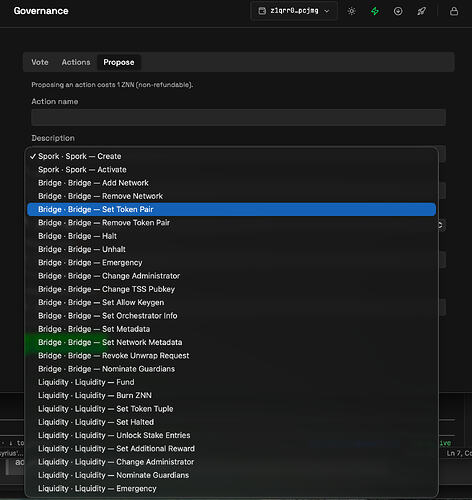Toggle the light theme sun icon
Viewport: 472px width, 500px height.
click(351, 11)
